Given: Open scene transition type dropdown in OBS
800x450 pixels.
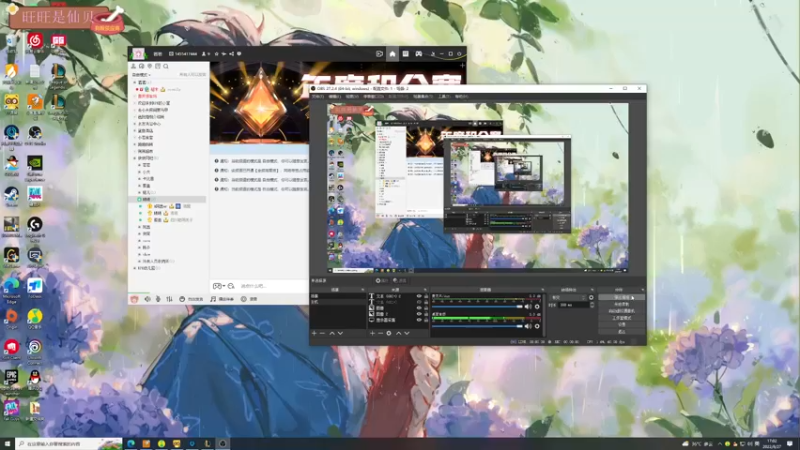Looking at the screenshot, I should tap(568, 297).
